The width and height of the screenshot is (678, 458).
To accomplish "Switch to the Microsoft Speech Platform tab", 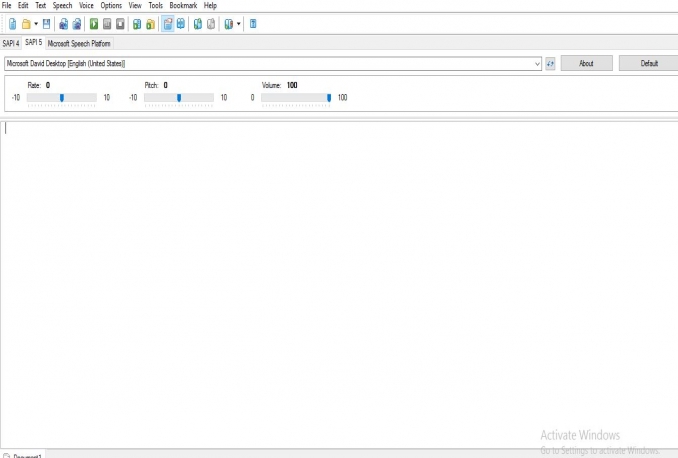I will tap(80, 44).
